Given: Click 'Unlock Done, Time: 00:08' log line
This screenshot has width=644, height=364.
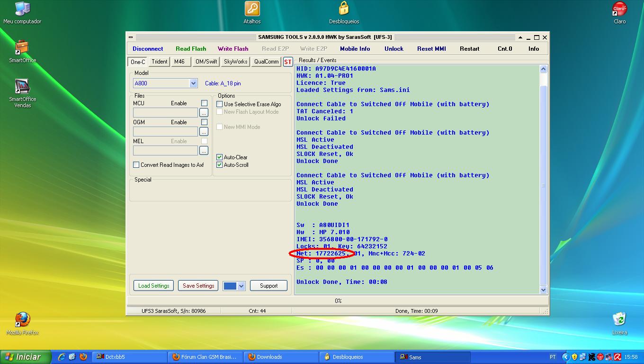Looking at the screenshot, I should click(342, 282).
